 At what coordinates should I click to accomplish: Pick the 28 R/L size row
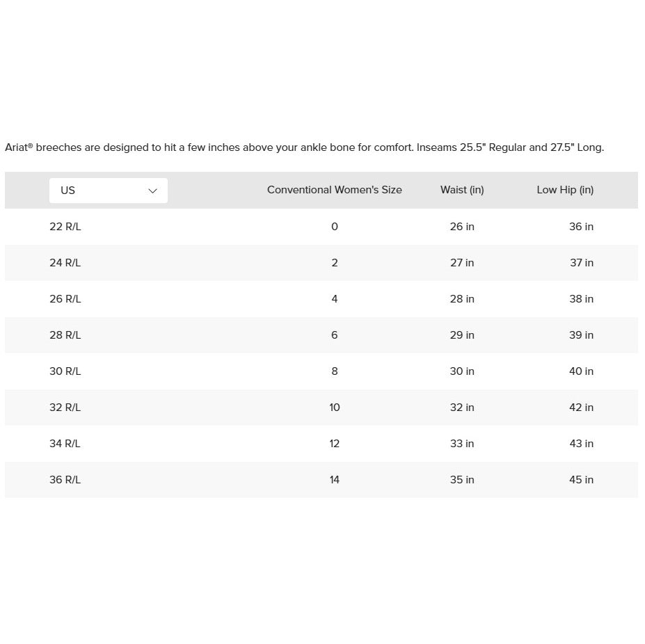click(x=321, y=335)
